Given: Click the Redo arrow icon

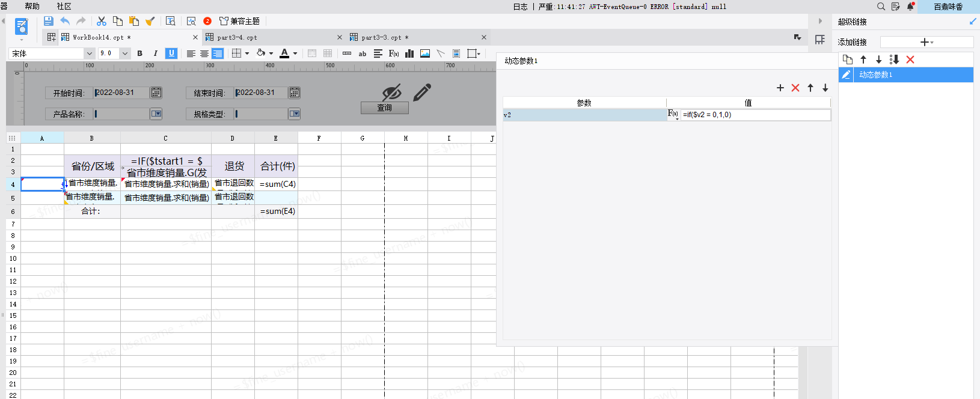Looking at the screenshot, I should pos(81,21).
